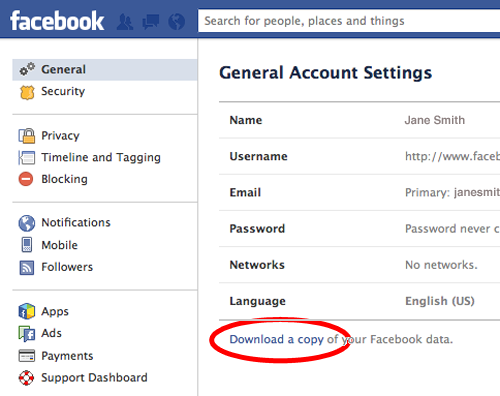Click Download a copy link

tap(276, 339)
